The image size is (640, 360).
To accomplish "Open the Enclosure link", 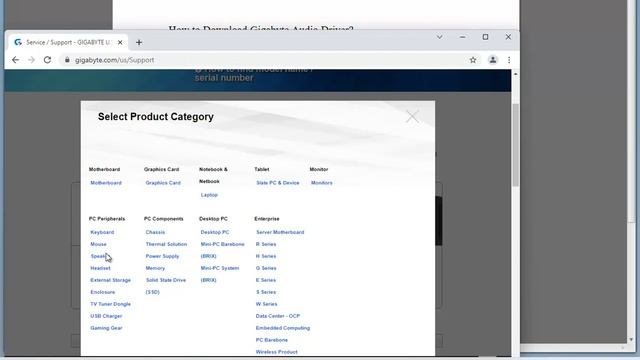I will click(102, 292).
